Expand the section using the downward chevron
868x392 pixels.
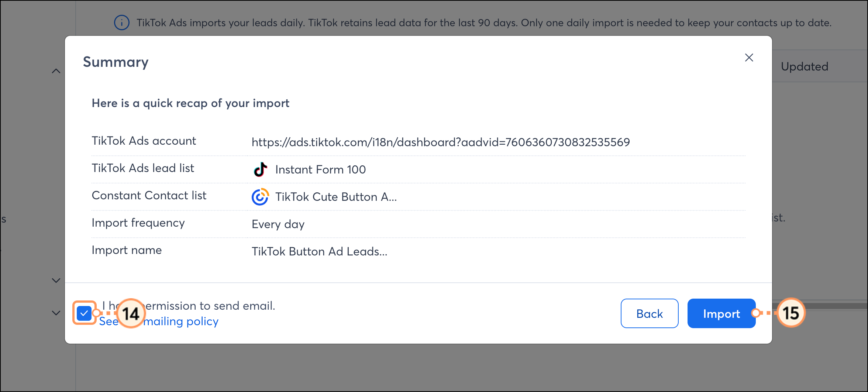(x=56, y=281)
